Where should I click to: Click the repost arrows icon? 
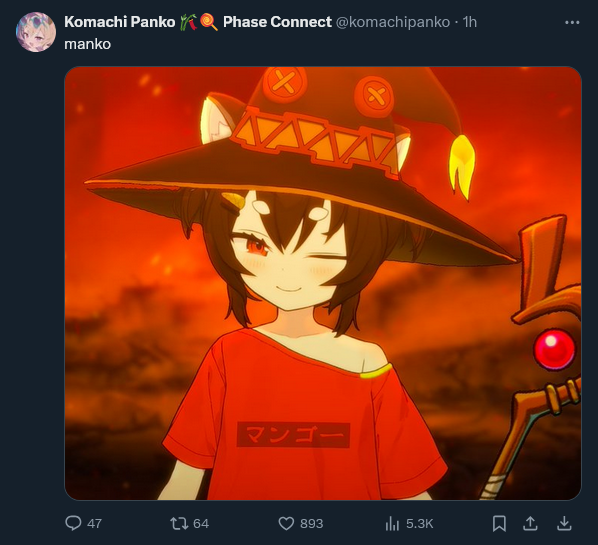179,523
